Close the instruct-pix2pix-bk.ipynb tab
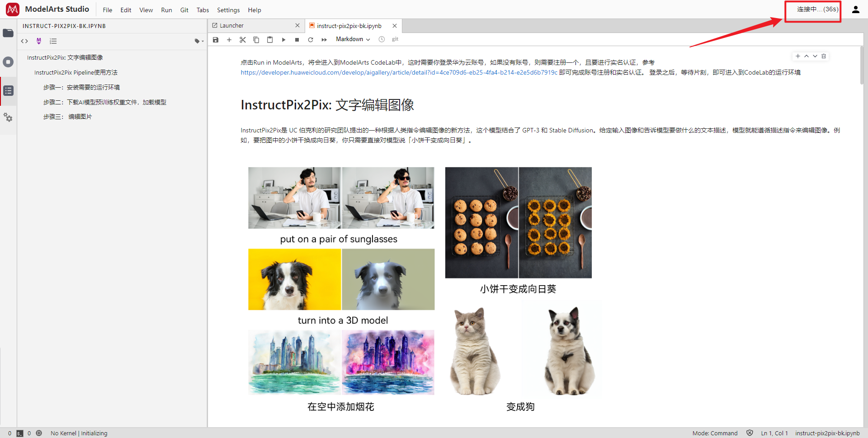Viewport: 868px width, 438px height. coord(395,26)
